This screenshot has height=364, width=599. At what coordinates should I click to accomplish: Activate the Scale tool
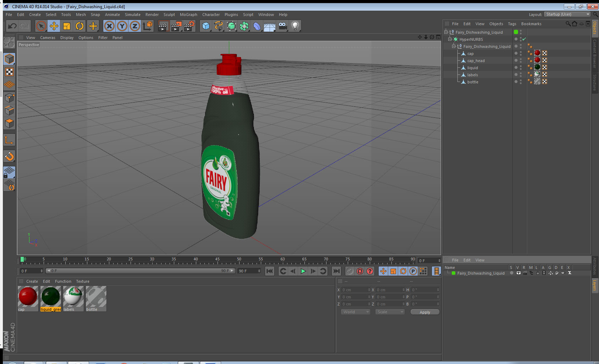tap(67, 26)
